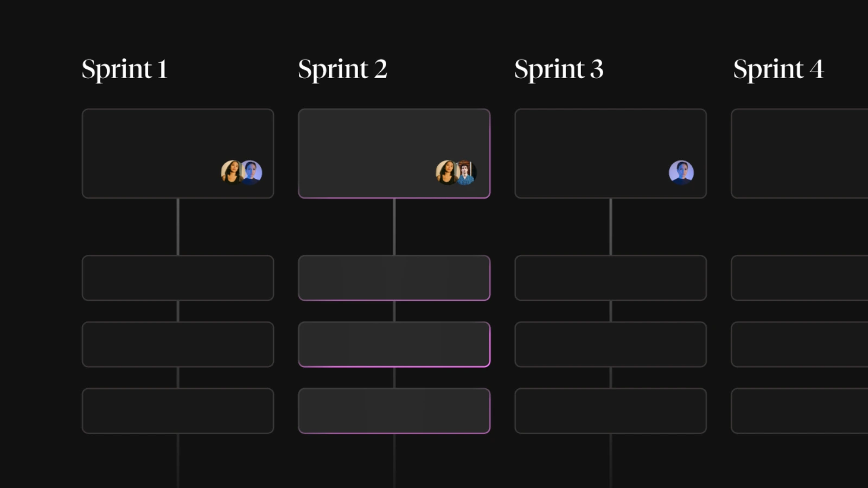Select the first small pink-outlined card in Sprint 2

(x=394, y=278)
